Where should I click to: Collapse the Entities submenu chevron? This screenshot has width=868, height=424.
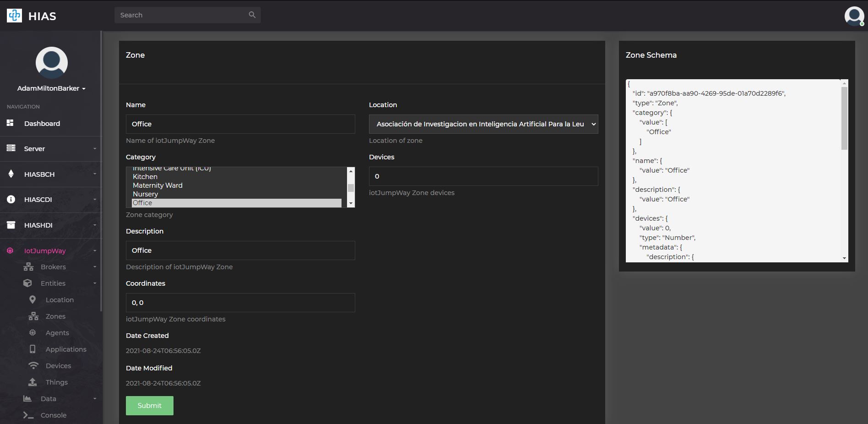pos(95,283)
